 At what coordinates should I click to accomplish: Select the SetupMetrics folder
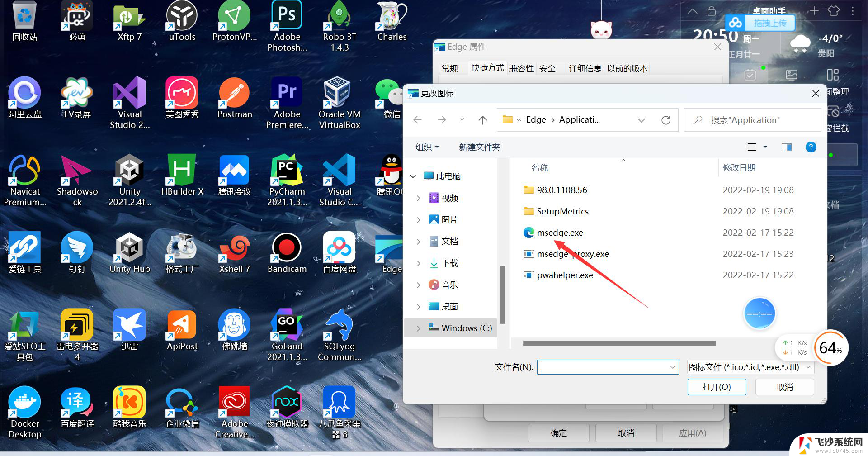[562, 211]
